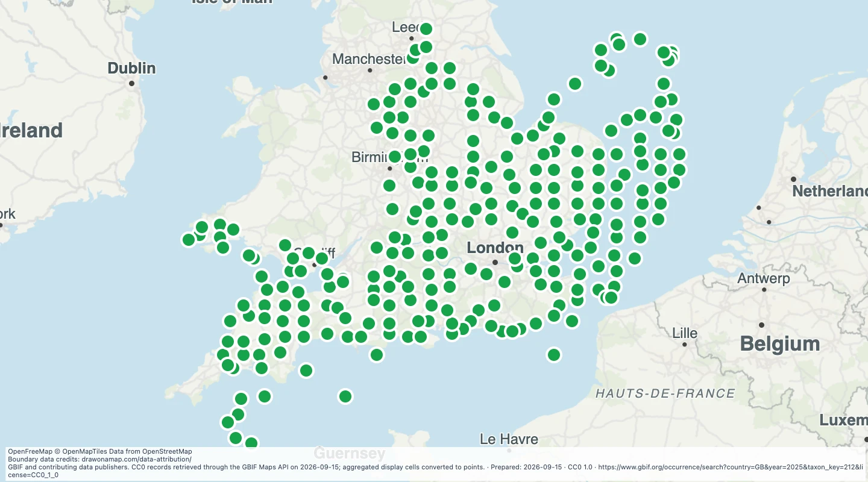The image size is (868, 482).
Task: Open the drawonamap.com data-attribution link
Action: coord(136,459)
